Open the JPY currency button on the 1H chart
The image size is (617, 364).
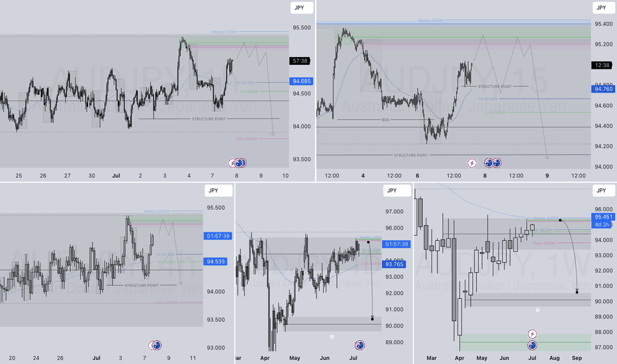[x=302, y=7]
